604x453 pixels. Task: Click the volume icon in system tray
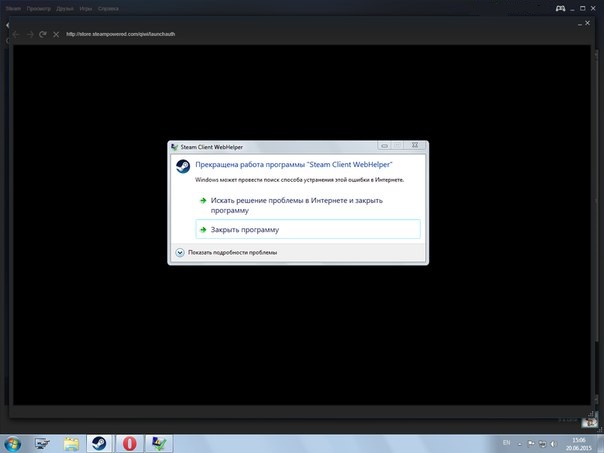[551, 441]
